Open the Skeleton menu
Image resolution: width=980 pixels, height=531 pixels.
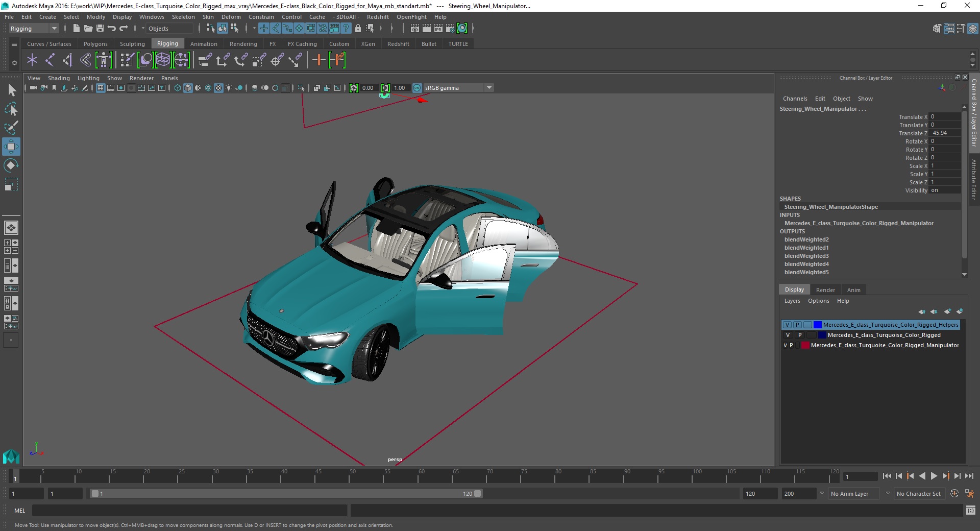pos(183,17)
